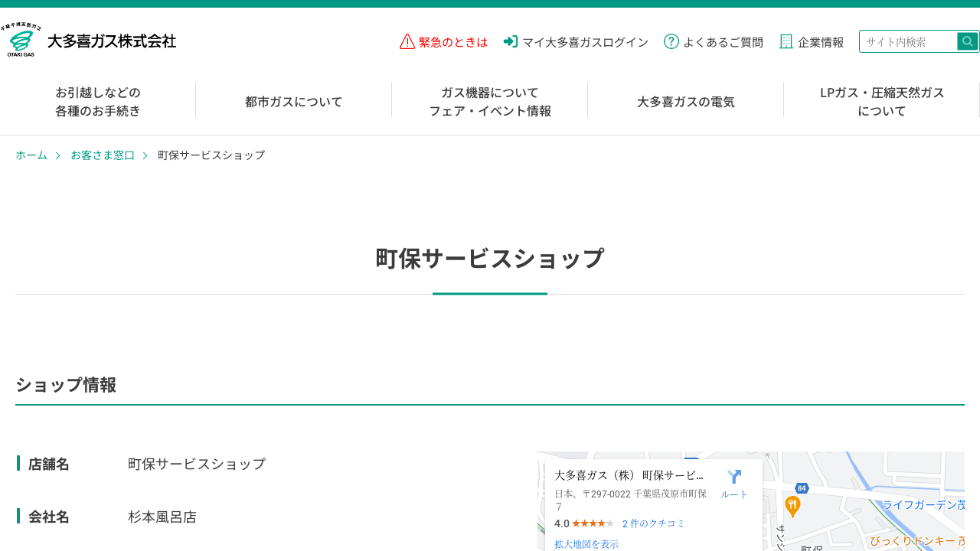Expand the ガス機器について フェア・イベント情報 menu
Viewport: 980px width, 551px height.
(x=490, y=101)
